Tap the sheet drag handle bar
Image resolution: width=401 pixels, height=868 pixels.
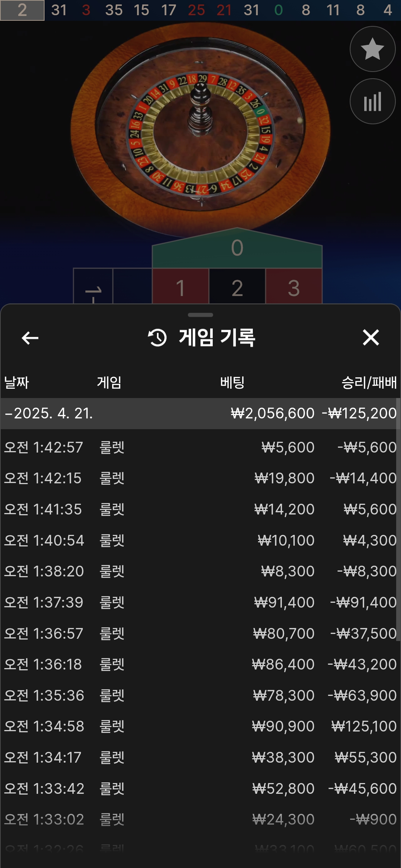[200, 315]
